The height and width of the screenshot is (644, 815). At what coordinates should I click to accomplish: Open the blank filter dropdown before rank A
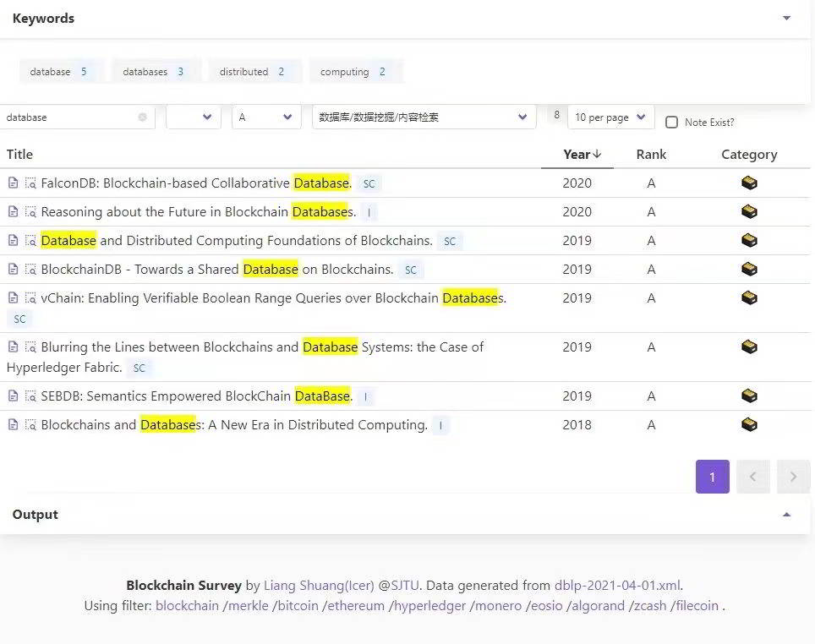tap(194, 117)
